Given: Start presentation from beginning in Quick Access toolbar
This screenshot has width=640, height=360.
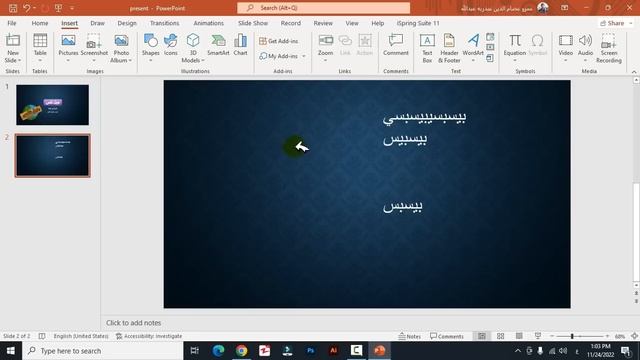Looking at the screenshot, I should click(x=58, y=8).
